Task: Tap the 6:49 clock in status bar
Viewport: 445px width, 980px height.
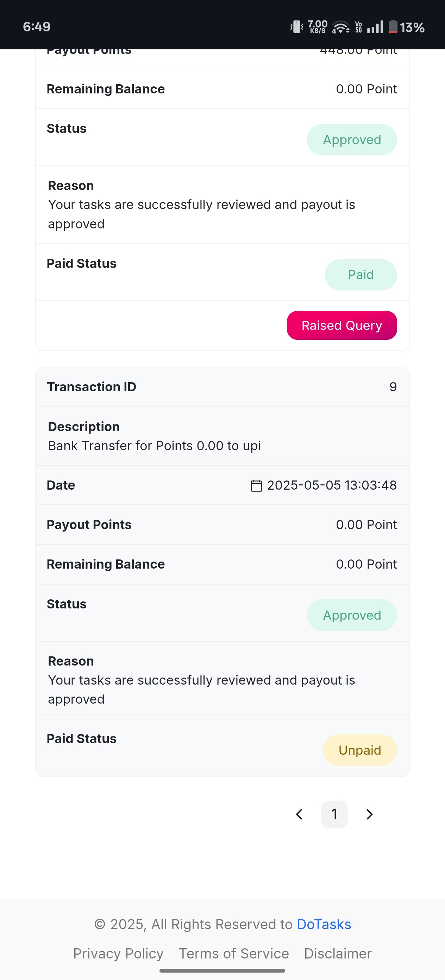Action: (37, 27)
